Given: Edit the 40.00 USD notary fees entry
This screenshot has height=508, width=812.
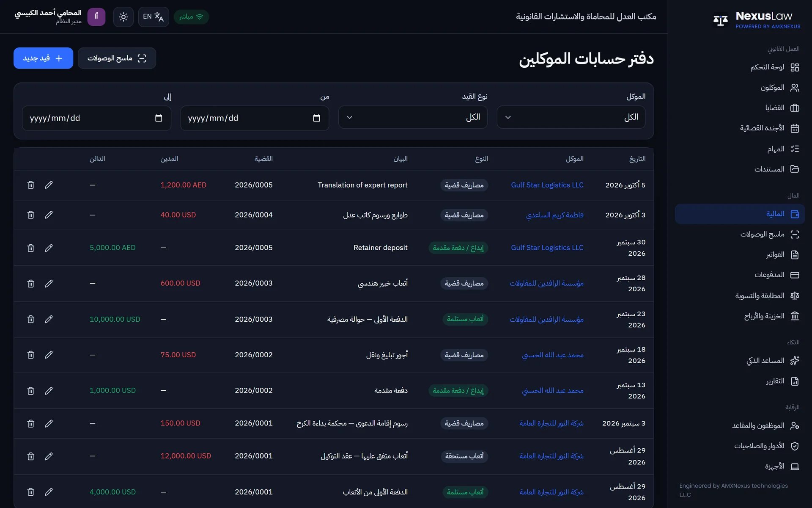Looking at the screenshot, I should pyautogui.click(x=49, y=215).
